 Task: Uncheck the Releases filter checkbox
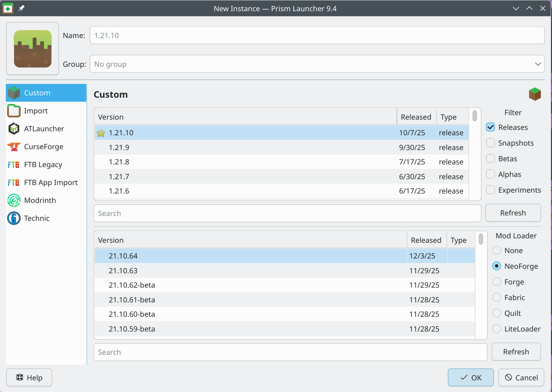491,127
